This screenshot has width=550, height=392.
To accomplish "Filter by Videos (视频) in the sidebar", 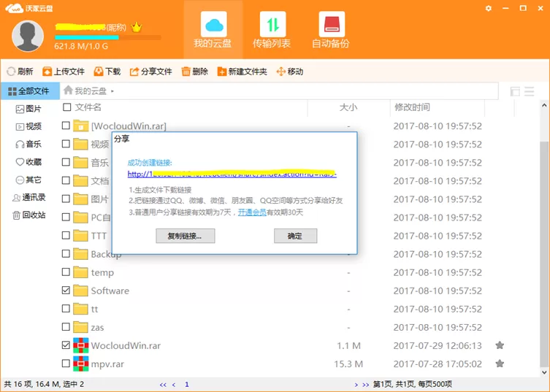I will click(x=28, y=126).
